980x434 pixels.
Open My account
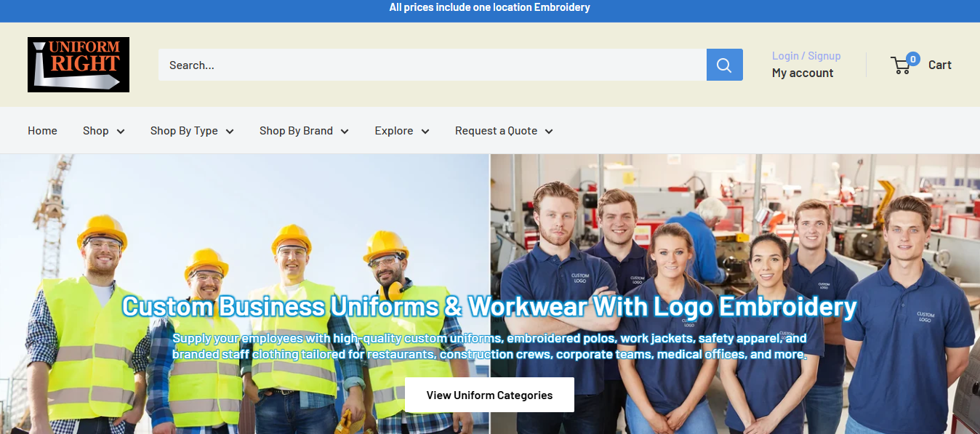(803, 73)
